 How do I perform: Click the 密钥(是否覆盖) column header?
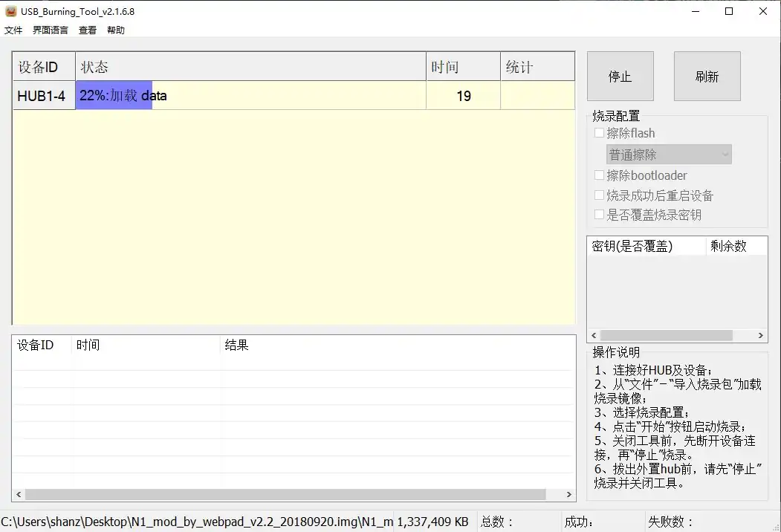click(646, 246)
